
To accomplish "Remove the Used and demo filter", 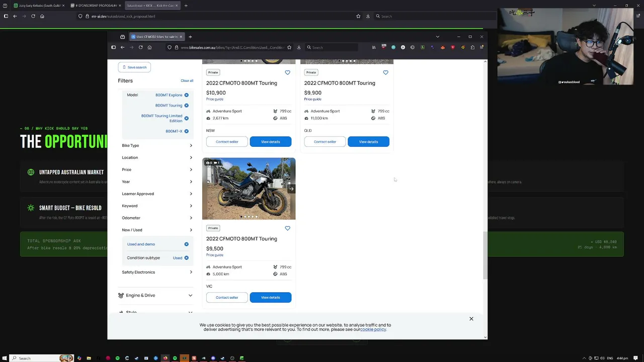I will (x=186, y=244).
